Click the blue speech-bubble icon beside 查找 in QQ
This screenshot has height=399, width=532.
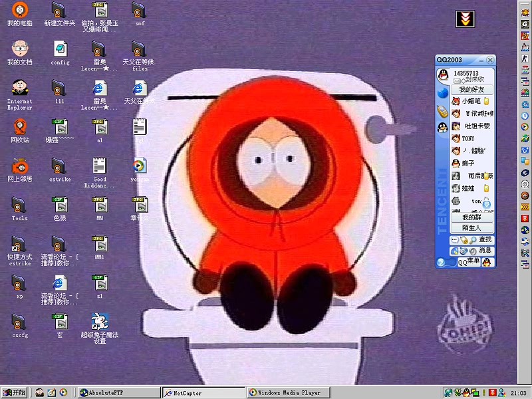coord(455,240)
